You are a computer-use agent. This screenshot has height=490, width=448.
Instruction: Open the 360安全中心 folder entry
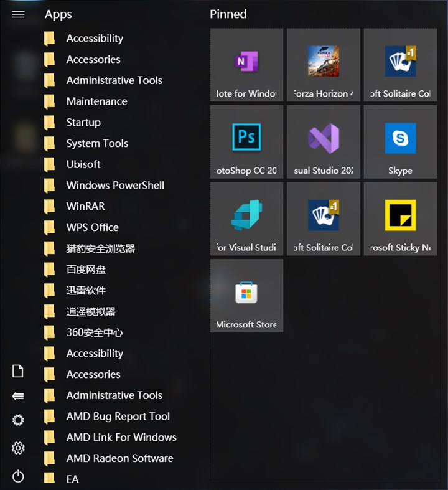point(83,332)
